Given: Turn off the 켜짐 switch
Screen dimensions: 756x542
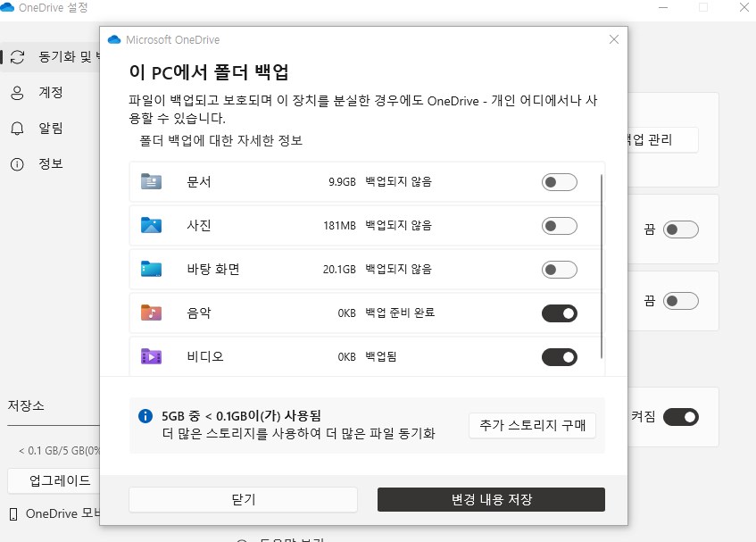Looking at the screenshot, I should click(x=682, y=417).
